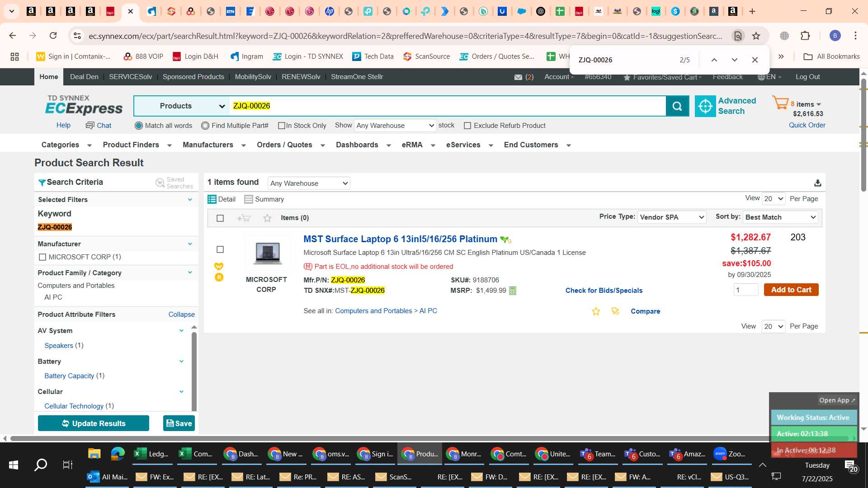The image size is (868, 488).
Task: Click attribute filters panel scrollbar
Action: (x=194, y=371)
